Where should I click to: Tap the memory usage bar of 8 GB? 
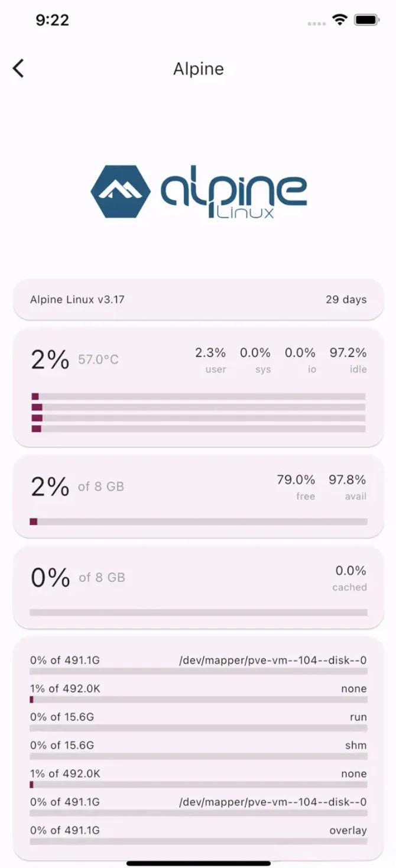198,522
